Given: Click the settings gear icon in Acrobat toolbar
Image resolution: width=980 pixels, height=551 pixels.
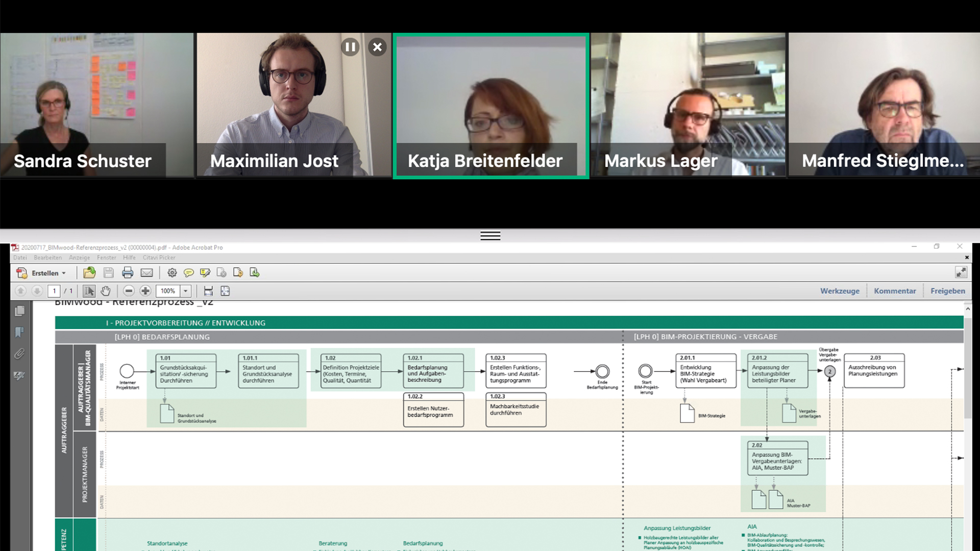Looking at the screenshot, I should pos(172,272).
